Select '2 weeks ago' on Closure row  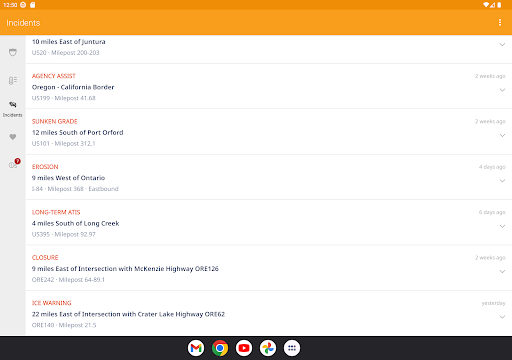coord(490,258)
